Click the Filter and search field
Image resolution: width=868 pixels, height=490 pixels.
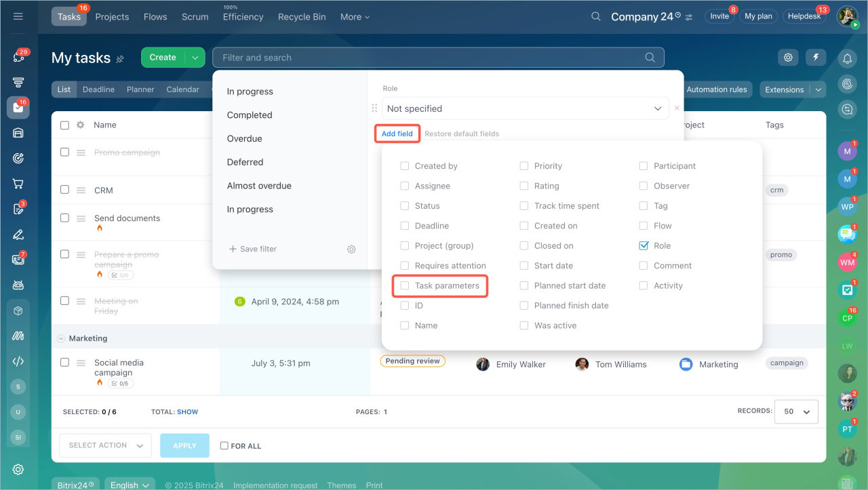click(438, 58)
